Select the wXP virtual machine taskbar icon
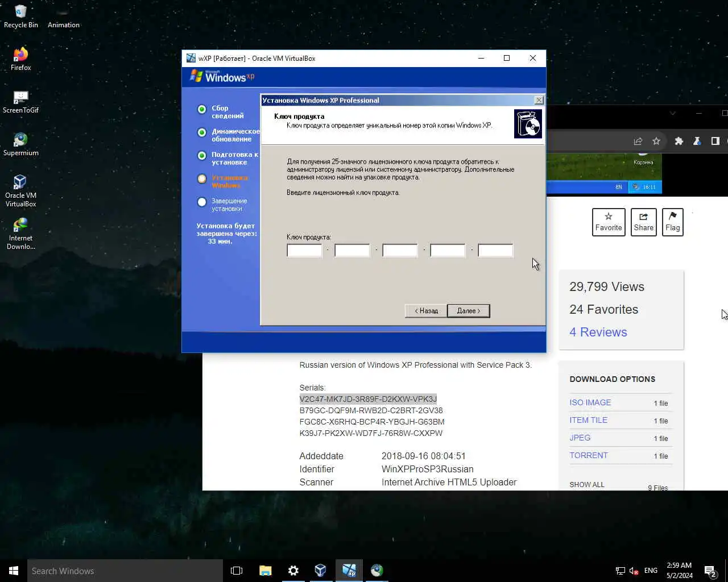Screen dimensions: 728x582 click(349, 571)
